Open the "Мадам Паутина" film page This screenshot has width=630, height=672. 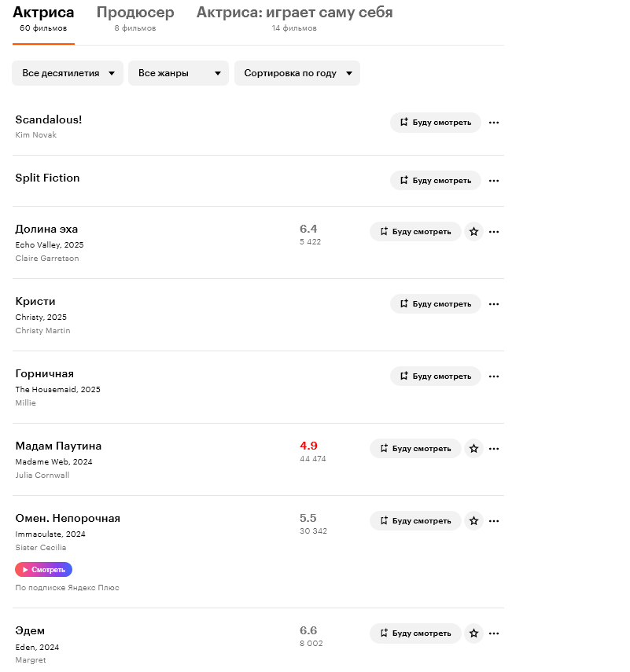(x=58, y=446)
